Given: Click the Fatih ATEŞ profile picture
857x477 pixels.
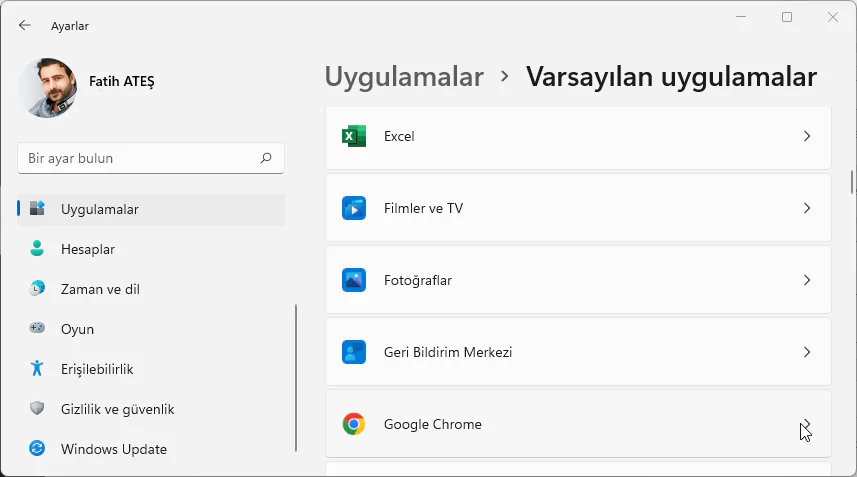Looking at the screenshot, I should (48, 88).
